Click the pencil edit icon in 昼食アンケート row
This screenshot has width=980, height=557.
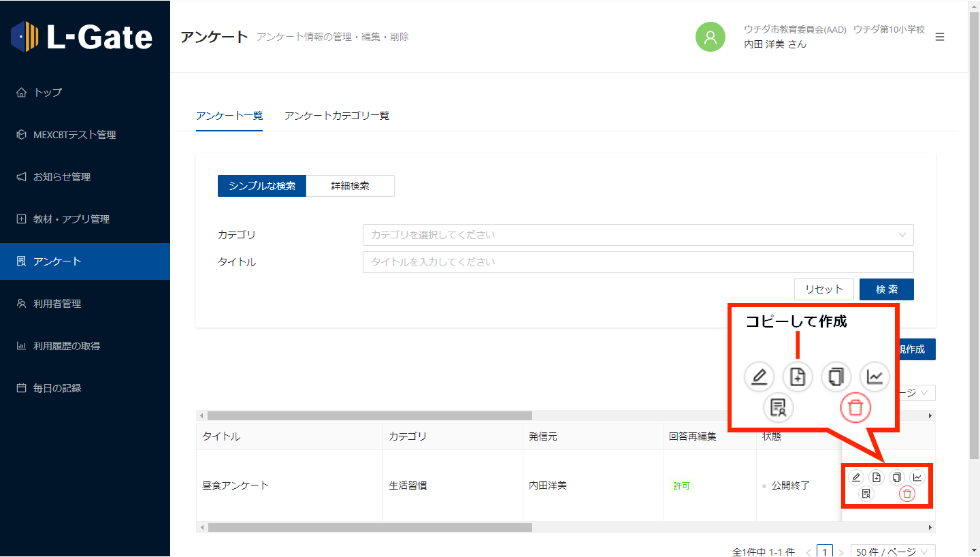[x=856, y=477]
